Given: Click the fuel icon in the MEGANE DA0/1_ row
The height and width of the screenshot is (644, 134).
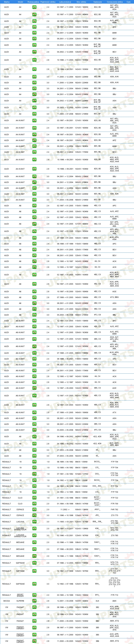Looking at the screenshot, I should 34,542.
